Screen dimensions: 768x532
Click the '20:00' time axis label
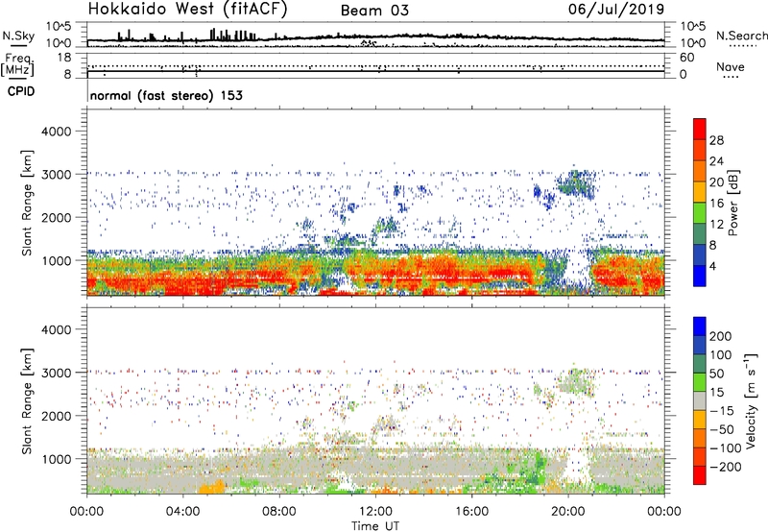(568, 512)
